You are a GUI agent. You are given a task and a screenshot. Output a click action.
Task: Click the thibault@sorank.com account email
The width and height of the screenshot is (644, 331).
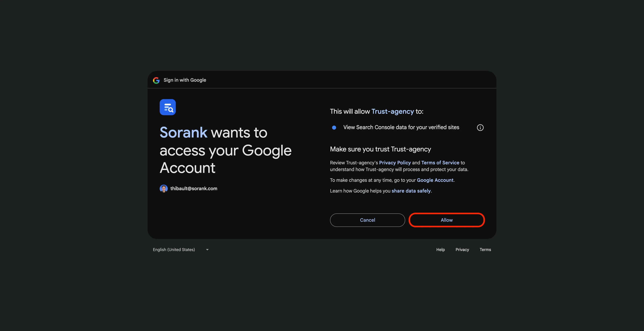pos(194,188)
